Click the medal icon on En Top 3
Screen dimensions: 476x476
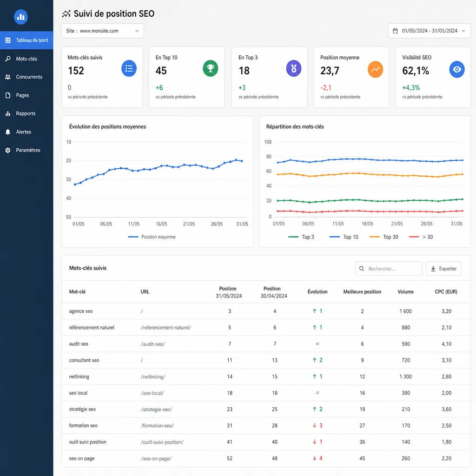tap(294, 68)
